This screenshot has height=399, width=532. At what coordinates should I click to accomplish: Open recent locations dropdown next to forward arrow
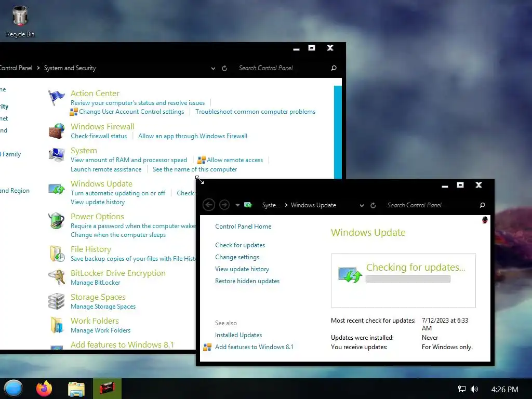click(x=237, y=205)
